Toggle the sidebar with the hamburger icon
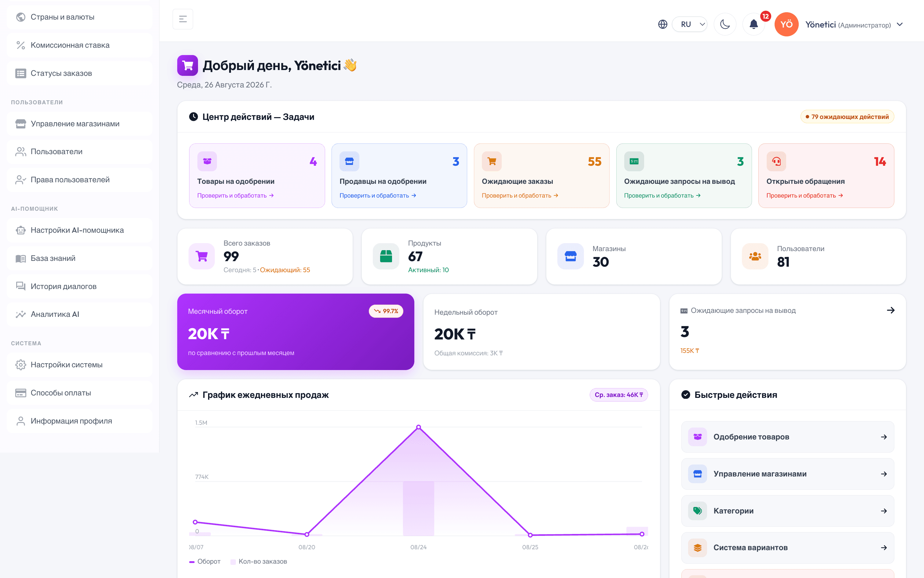Image resolution: width=924 pixels, height=578 pixels. click(x=182, y=19)
